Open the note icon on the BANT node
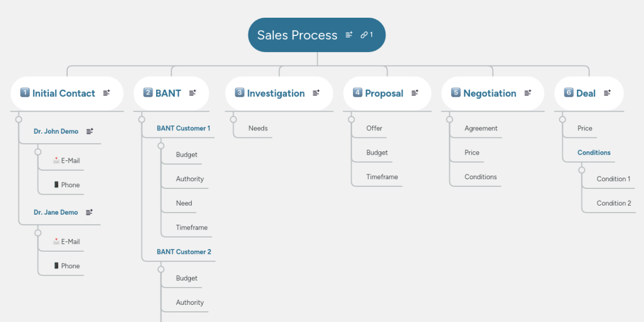The image size is (644, 322). (x=192, y=92)
